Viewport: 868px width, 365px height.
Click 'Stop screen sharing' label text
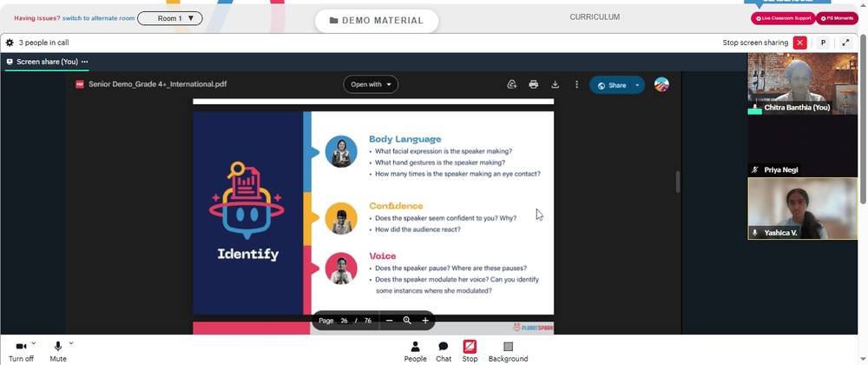(x=755, y=43)
